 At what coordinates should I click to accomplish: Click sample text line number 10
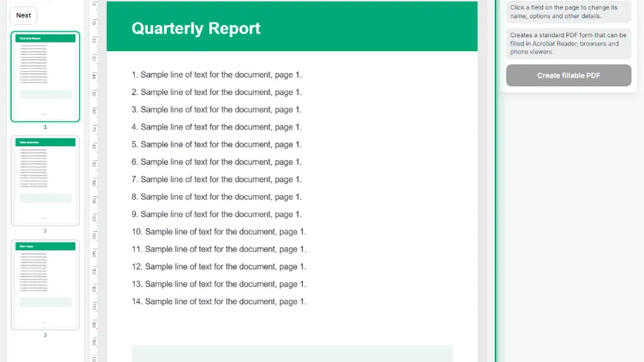click(219, 232)
